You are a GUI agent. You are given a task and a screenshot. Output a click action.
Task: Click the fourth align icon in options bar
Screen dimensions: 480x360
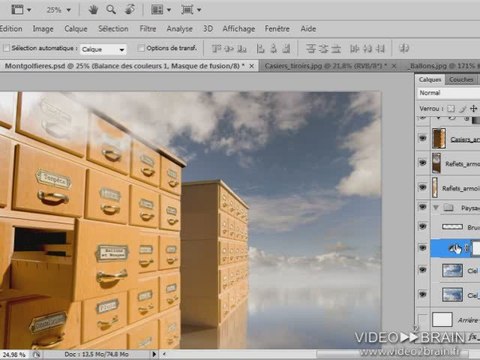[x=260, y=49]
